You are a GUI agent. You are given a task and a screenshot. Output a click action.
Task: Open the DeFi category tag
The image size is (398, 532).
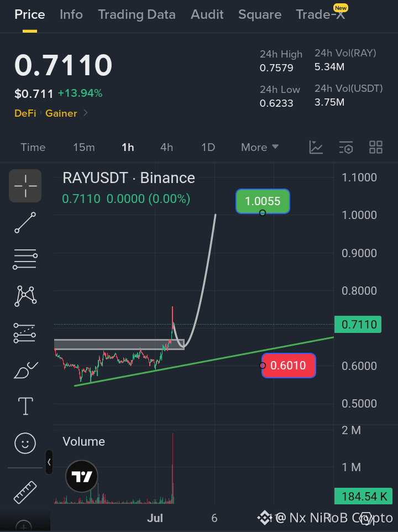(25, 113)
